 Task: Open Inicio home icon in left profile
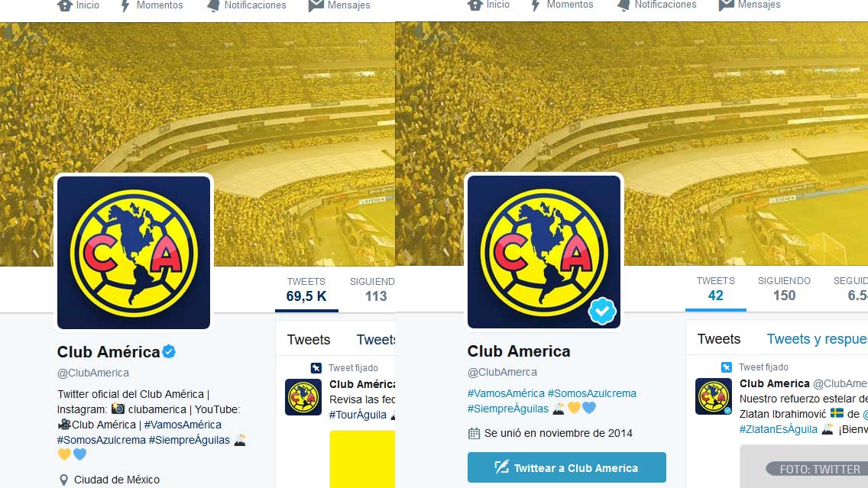[65, 5]
